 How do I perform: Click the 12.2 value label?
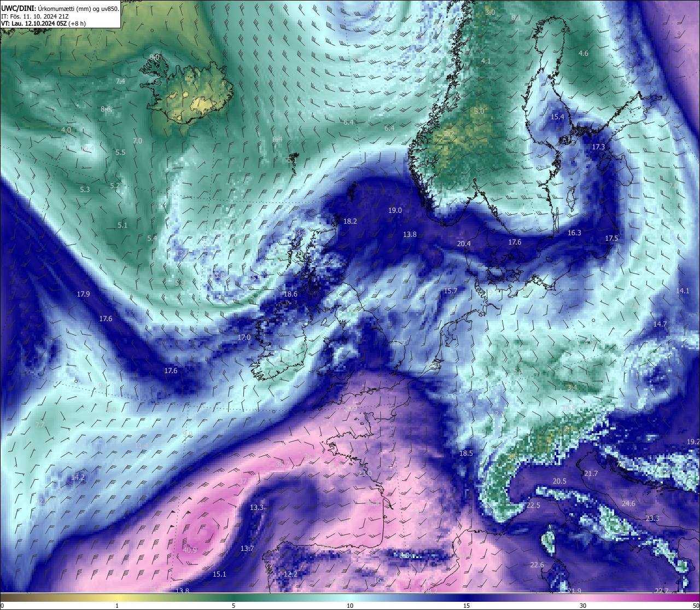[290, 574]
